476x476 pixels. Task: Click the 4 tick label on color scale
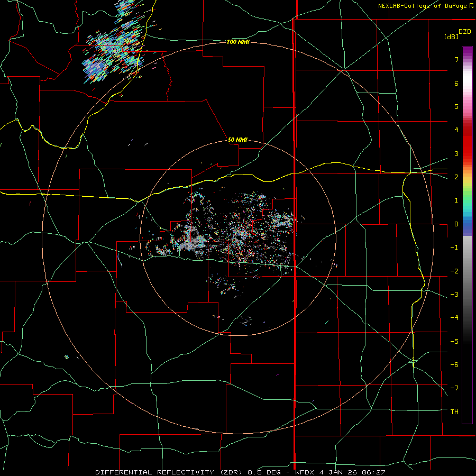pyautogui.click(x=456, y=130)
